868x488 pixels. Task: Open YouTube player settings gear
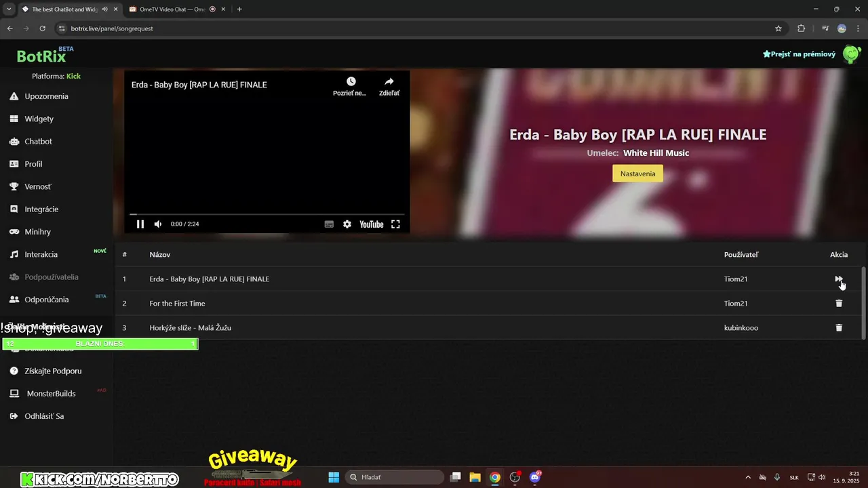click(x=347, y=224)
